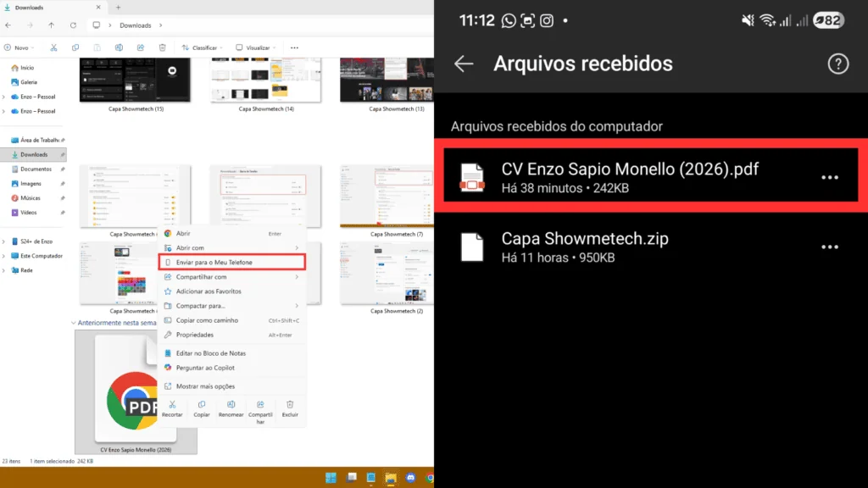Open options for Capa Showmetech.zip
Viewport: 868px width, 488px height.
[x=830, y=247]
